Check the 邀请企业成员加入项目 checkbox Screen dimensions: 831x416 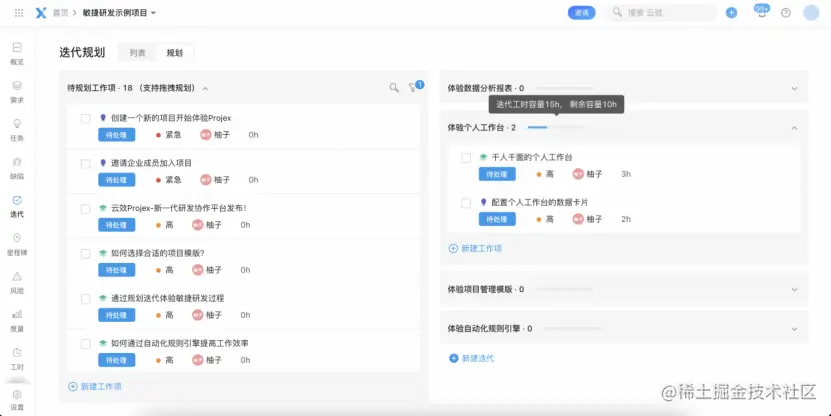[85, 164]
